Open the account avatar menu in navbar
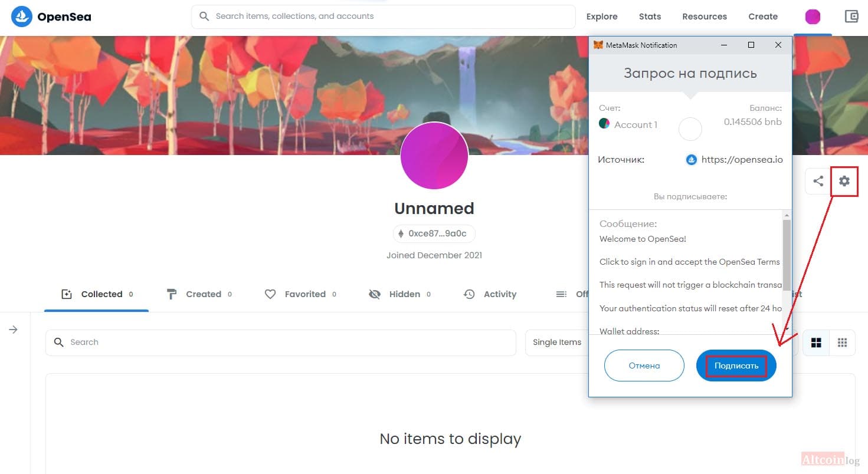The image size is (868, 474). pos(813,17)
